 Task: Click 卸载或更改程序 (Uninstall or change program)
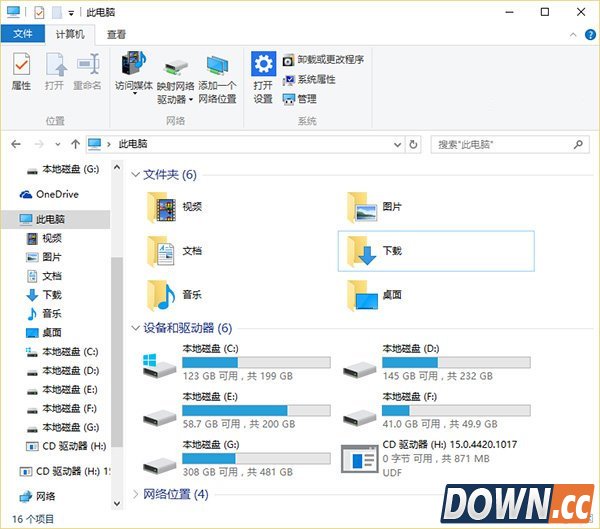point(323,59)
